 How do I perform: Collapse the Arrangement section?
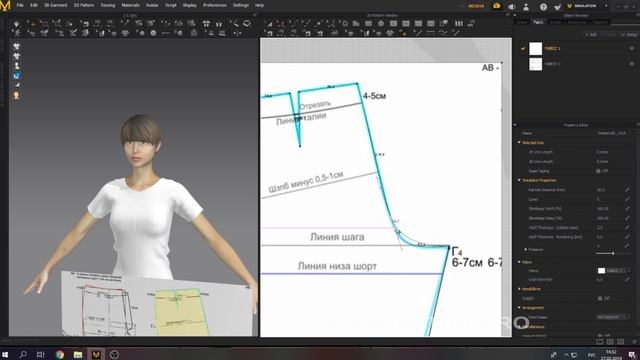click(519, 308)
